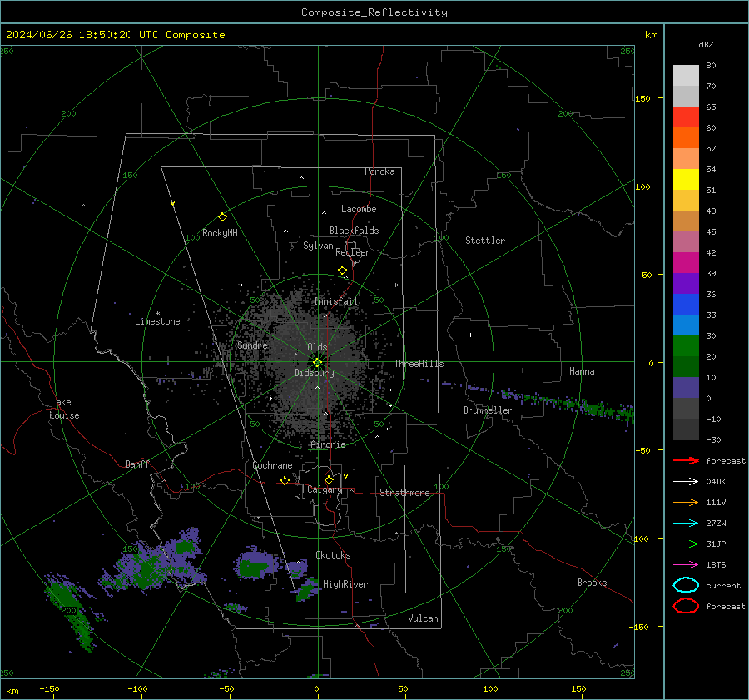Click the Sundre label
Image resolution: width=749 pixels, height=700 pixels.
pos(252,345)
